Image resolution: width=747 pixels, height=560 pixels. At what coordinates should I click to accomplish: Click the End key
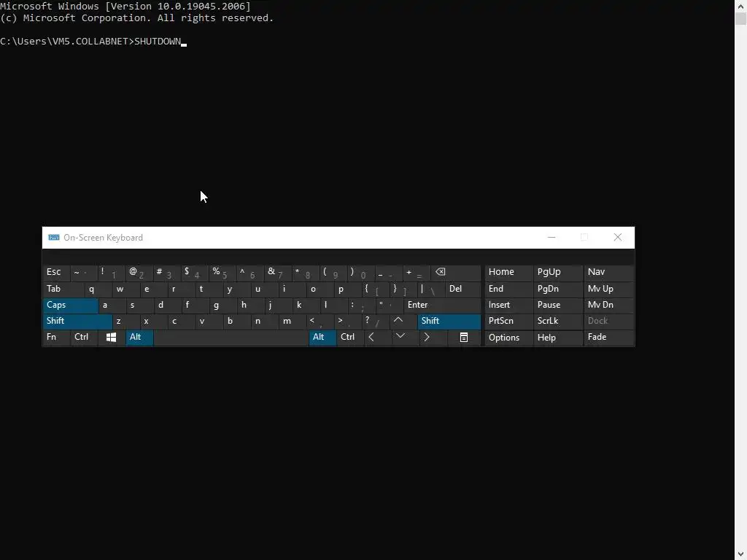508,289
